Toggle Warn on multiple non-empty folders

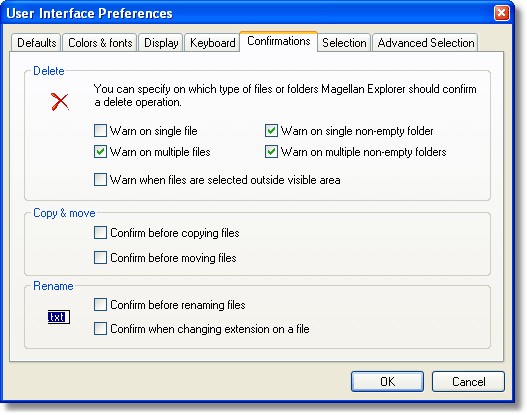click(x=271, y=152)
